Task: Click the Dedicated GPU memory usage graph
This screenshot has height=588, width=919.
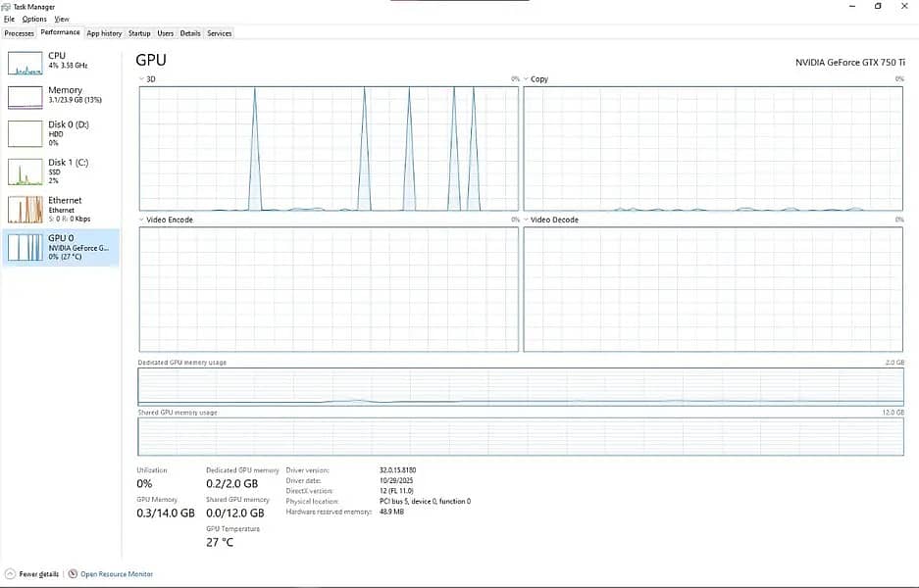Action: pos(520,387)
